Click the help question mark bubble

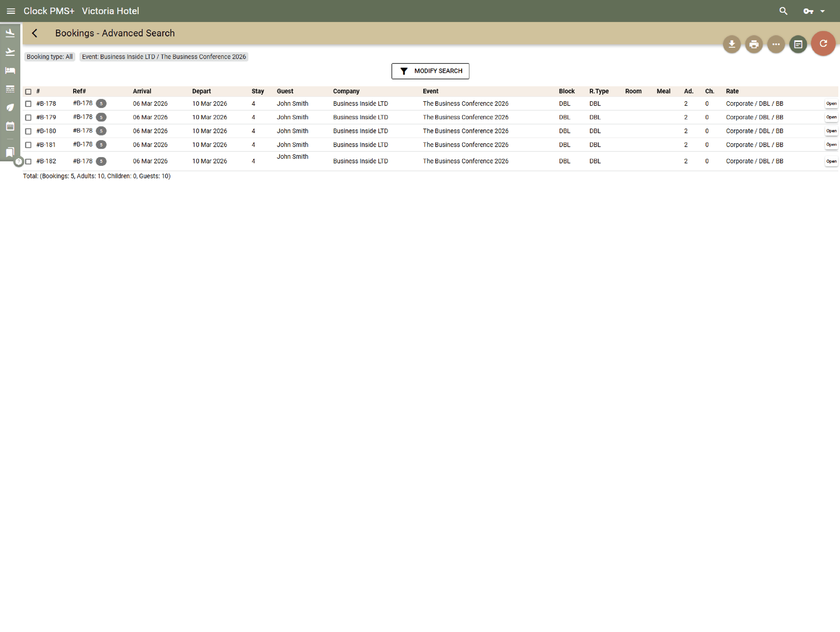18,161
